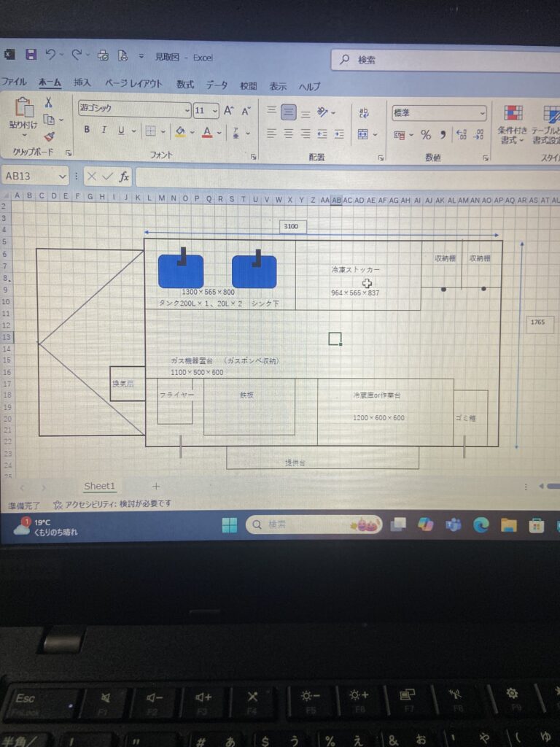Expand the Name Box AB13 dropdown

[62, 177]
